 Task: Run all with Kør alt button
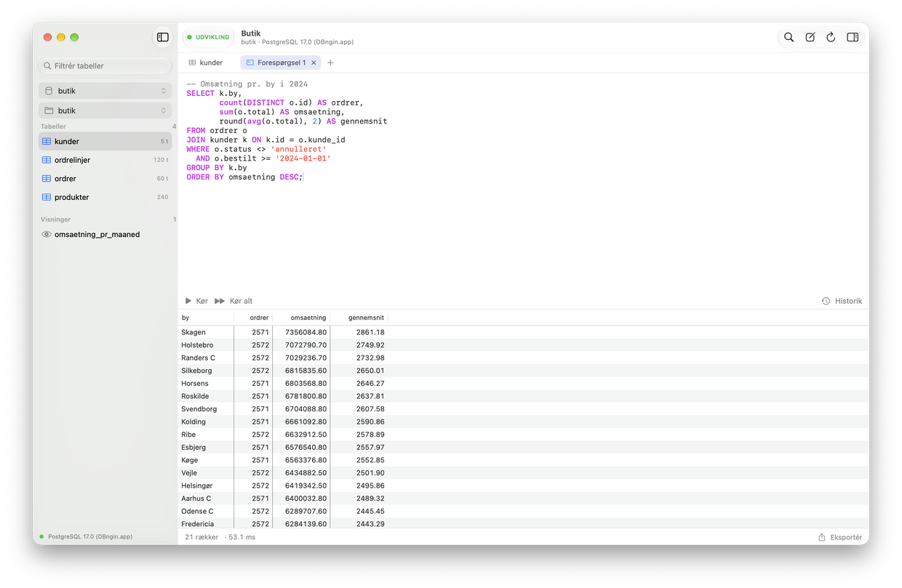coord(234,301)
